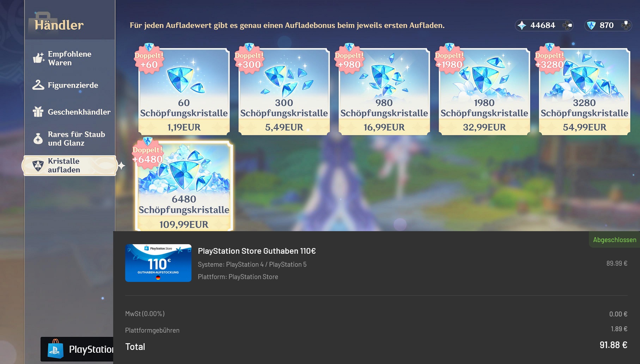
Task: Select the 6480 Schöpfungskristalle pack
Action: (x=184, y=187)
